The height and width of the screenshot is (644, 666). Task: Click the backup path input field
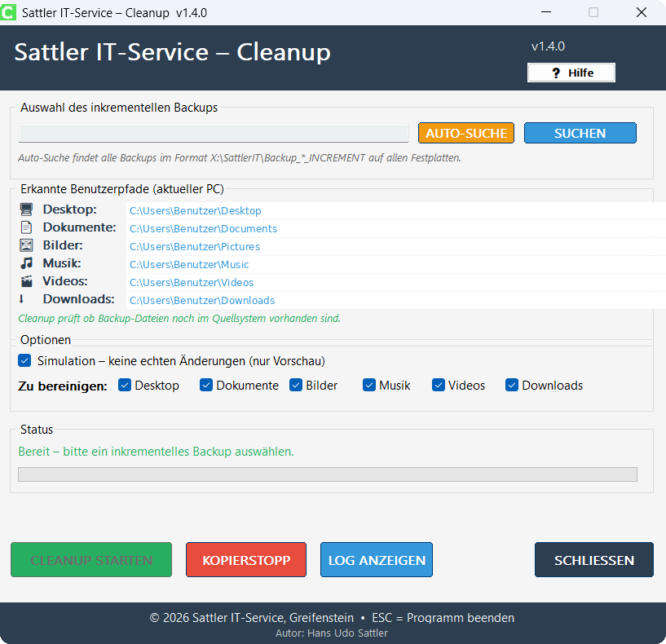214,133
